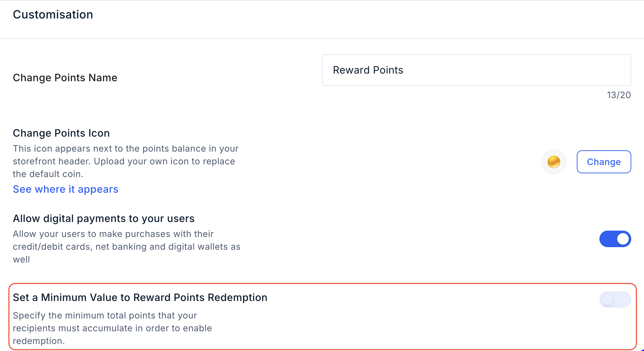The width and height of the screenshot is (644, 351).
Task: Click 'recipients must accumulate' text line
Action: [x=112, y=328]
